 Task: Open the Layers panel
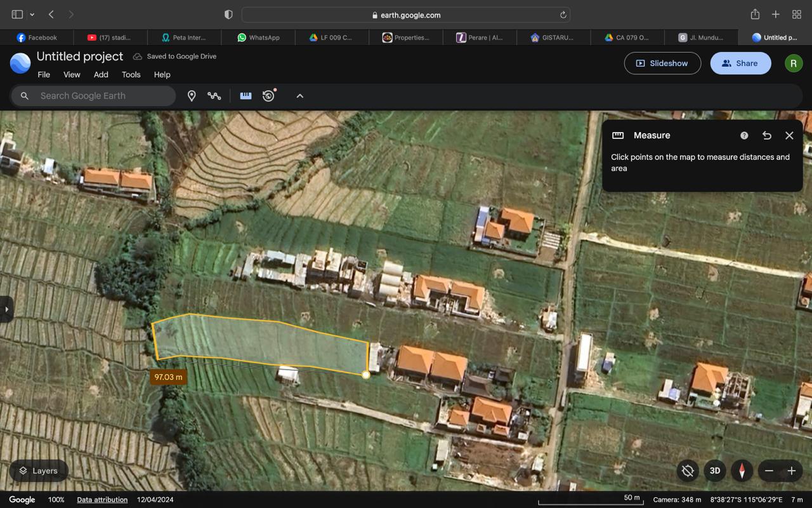pos(39,471)
